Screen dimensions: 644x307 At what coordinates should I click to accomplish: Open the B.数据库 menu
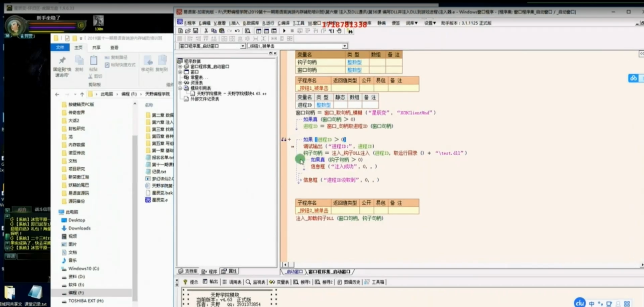pyautogui.click(x=251, y=23)
